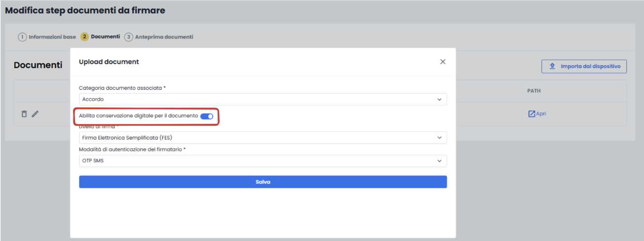Click step 3 circle icon
The height and width of the screenshot is (241, 644).
[128, 37]
